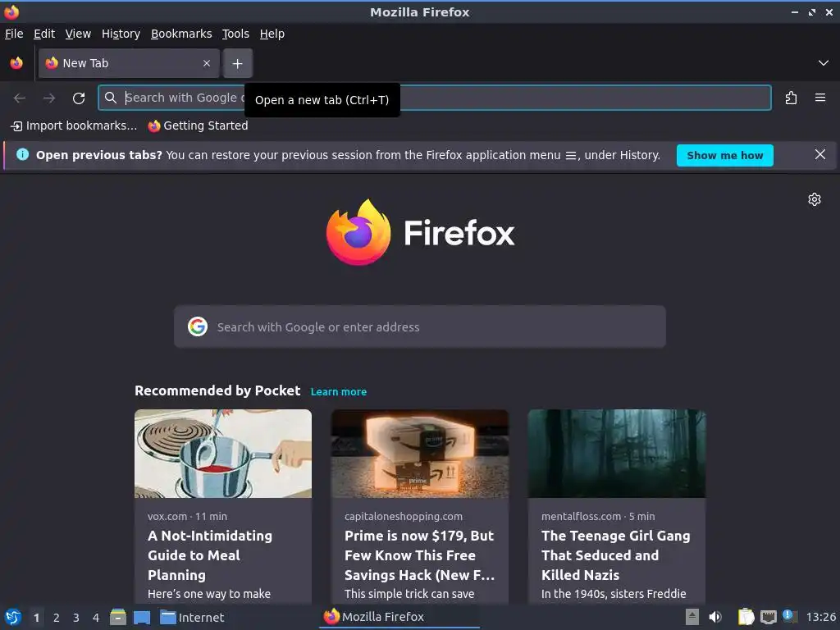
Task: Open the dark forest article thumbnail
Action: click(x=617, y=454)
